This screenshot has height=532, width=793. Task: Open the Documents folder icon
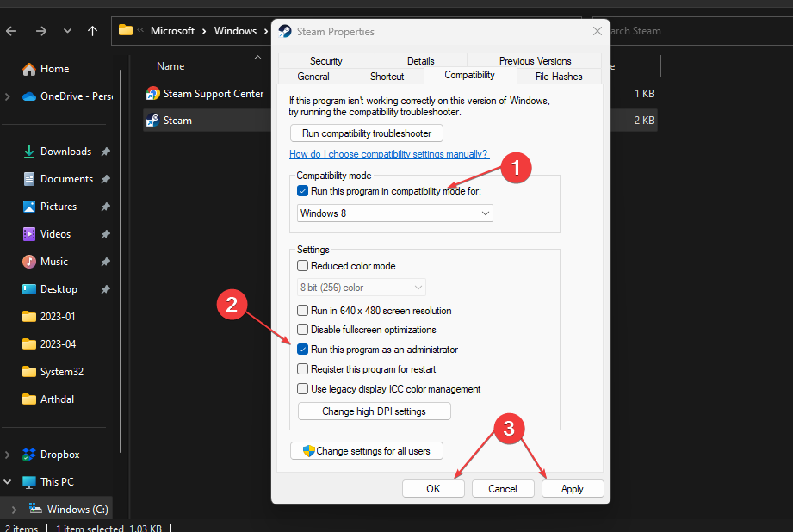pyautogui.click(x=29, y=179)
